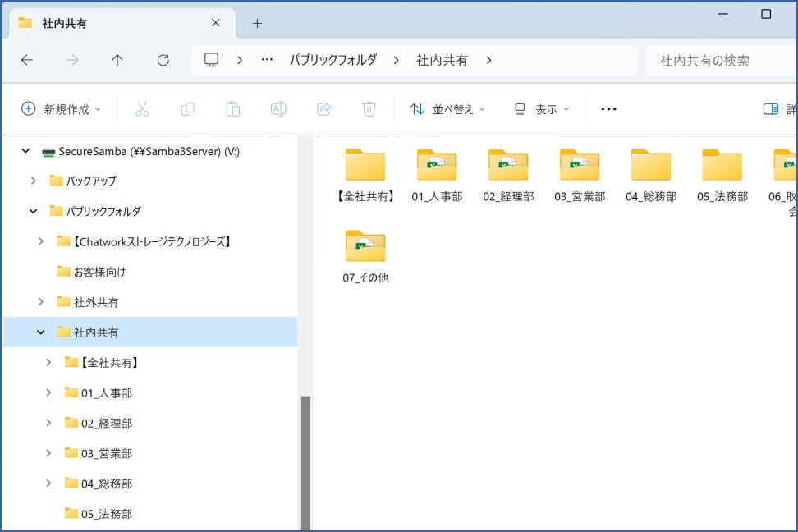Click the Cut scissors icon
This screenshot has width=798, height=532.
tap(142, 109)
